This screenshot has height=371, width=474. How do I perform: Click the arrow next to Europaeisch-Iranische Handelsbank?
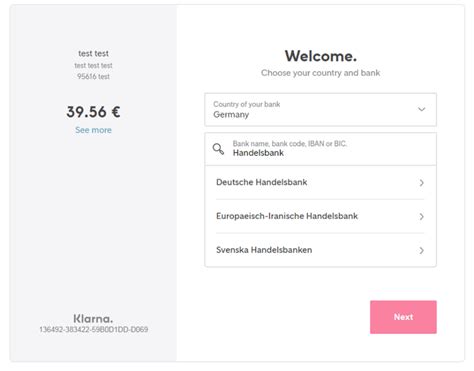[422, 217]
